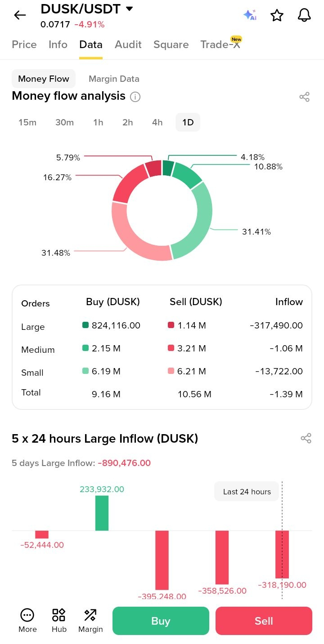Viewport: 324px width, 644px height.
Task: Tap the green 233,932.00 inflow bar
Action: pos(102,513)
